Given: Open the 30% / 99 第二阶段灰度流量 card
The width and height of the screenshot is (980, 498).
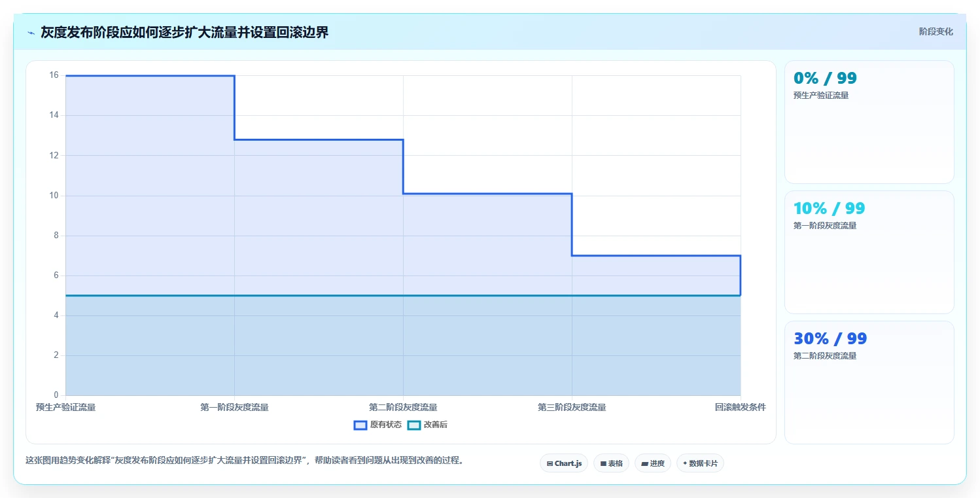Looking at the screenshot, I should [869, 382].
